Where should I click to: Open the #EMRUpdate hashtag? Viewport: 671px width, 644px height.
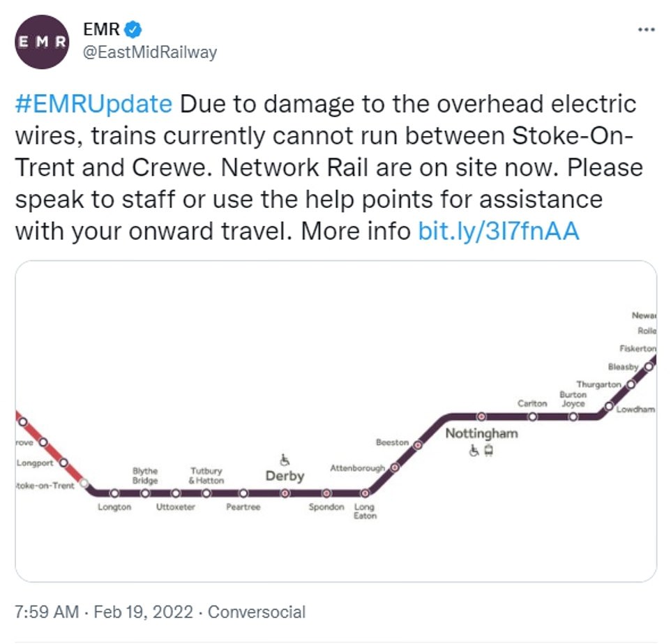pos(93,104)
